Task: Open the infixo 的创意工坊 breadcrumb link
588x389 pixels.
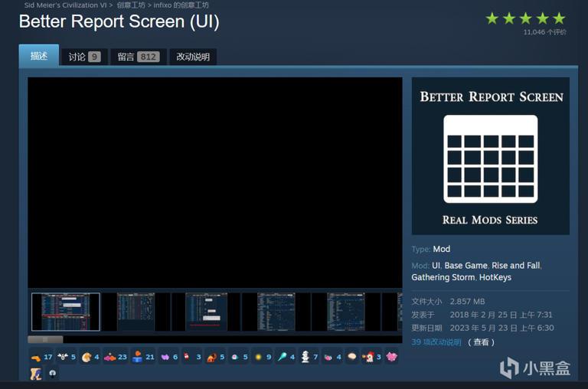Action: [181, 5]
